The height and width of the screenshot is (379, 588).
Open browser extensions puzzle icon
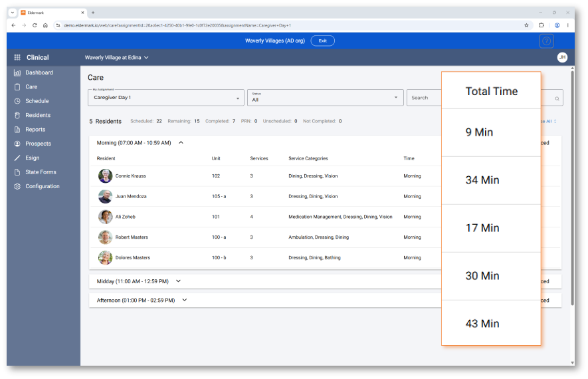pyautogui.click(x=541, y=25)
